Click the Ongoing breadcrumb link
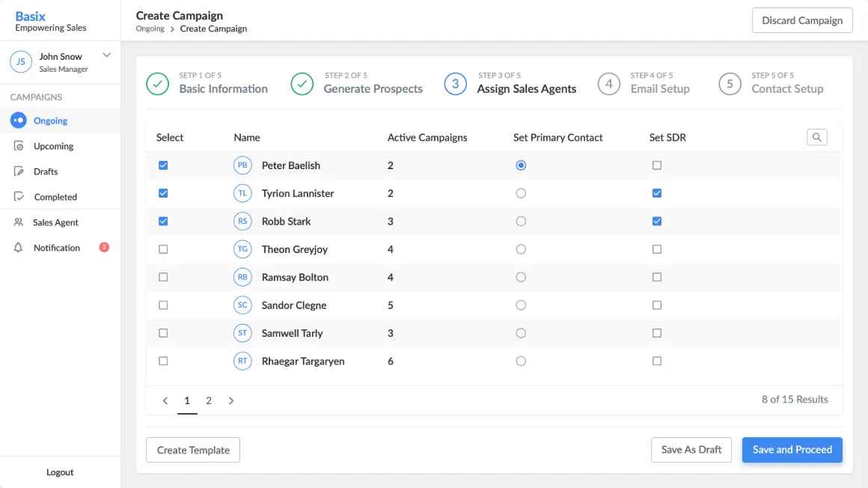The height and width of the screenshot is (488, 868). click(x=150, y=28)
